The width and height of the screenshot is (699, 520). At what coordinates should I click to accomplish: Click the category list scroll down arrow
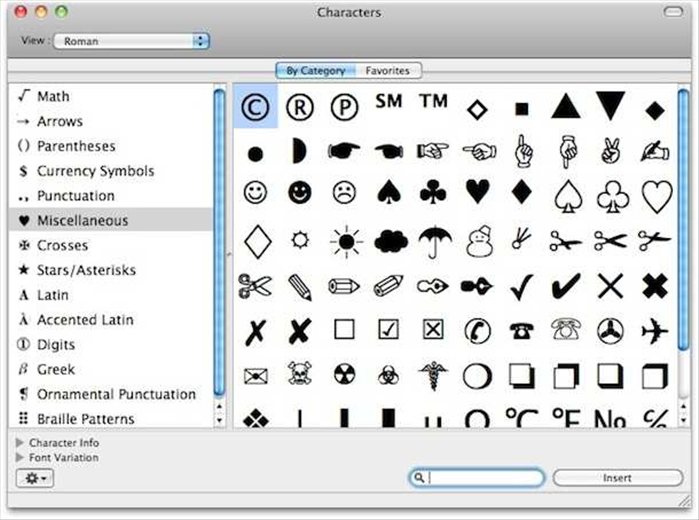[219, 421]
